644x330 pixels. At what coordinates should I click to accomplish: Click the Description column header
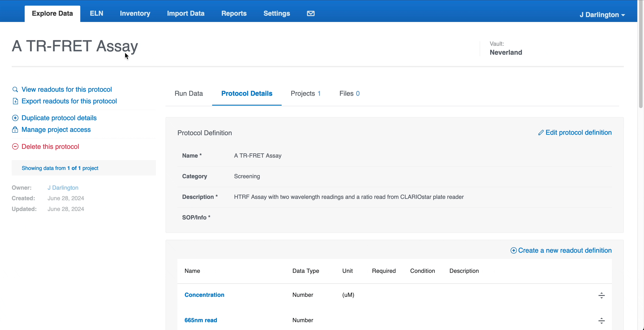point(464,271)
